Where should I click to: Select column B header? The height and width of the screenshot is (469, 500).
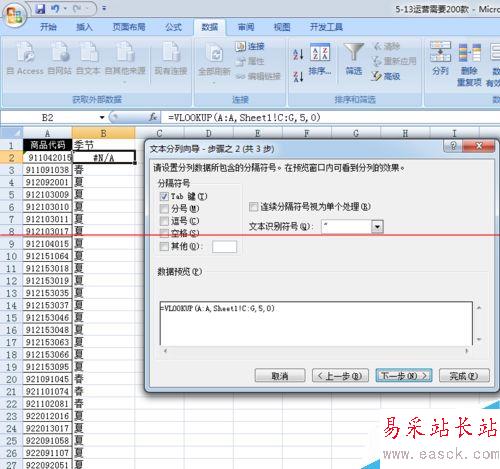103,133
